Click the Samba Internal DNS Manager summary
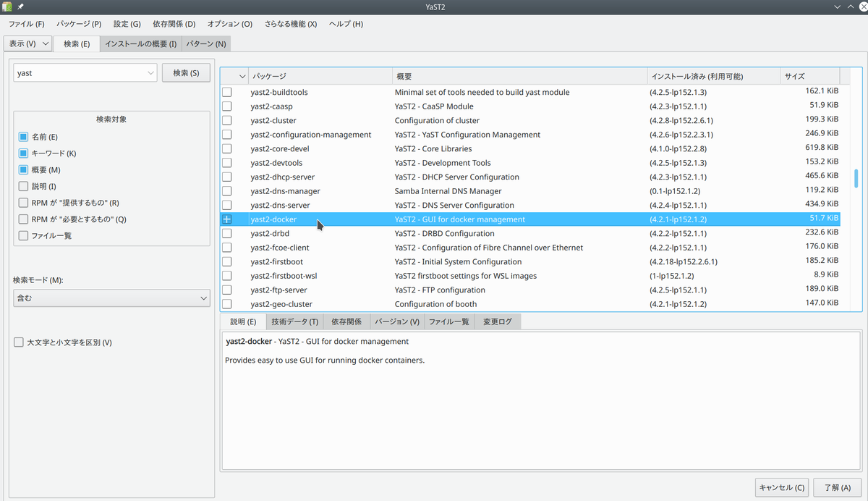 point(448,191)
